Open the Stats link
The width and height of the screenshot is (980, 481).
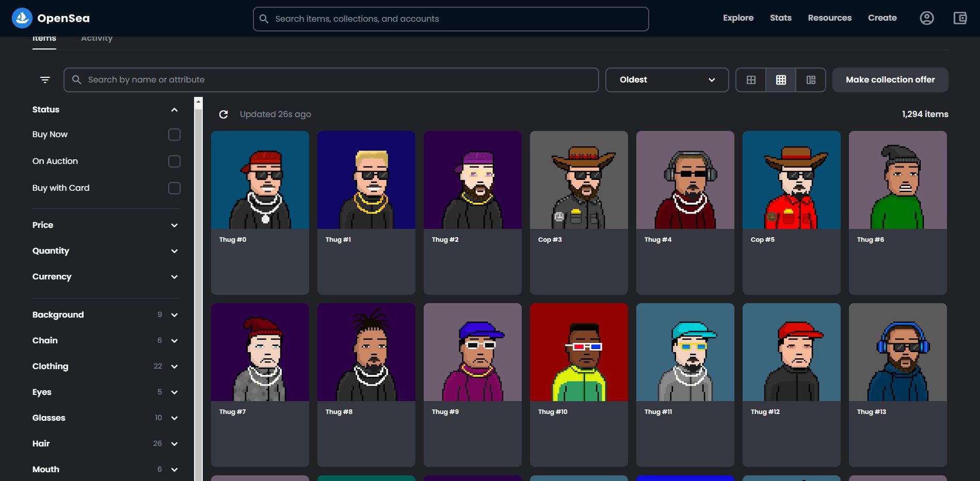(780, 18)
